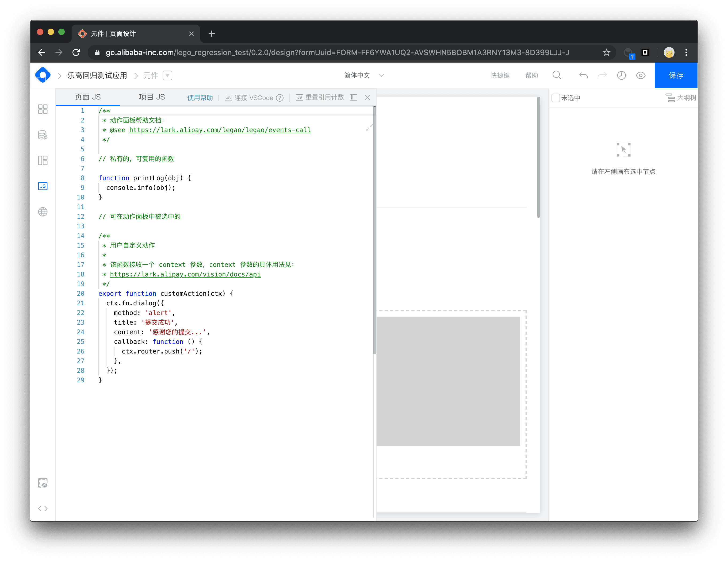Image resolution: width=728 pixels, height=561 pixels.
Task: Open the 使用帮助 link
Action: [x=200, y=98]
